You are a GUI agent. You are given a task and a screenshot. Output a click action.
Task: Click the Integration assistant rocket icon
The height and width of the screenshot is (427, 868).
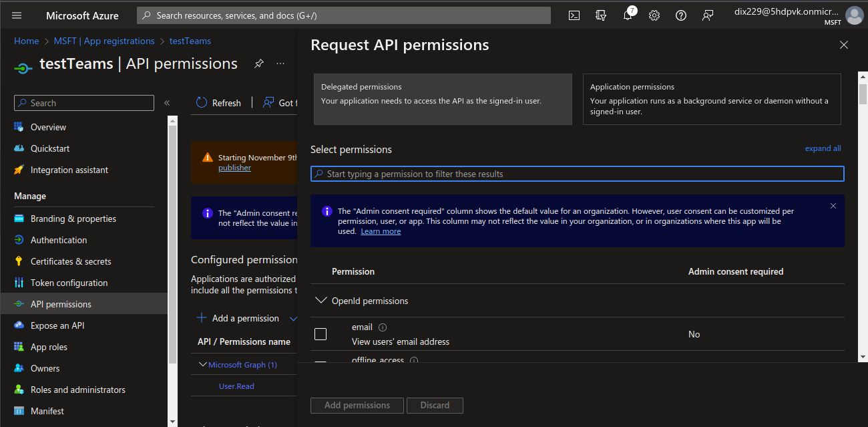(x=19, y=170)
